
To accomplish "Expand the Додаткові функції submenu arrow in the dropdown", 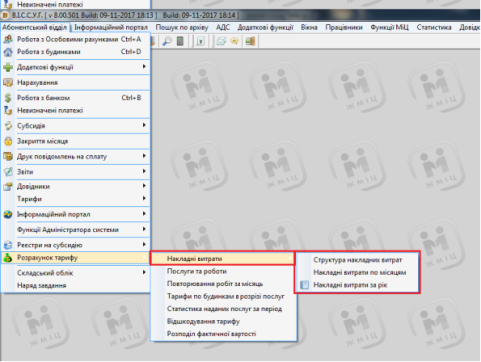I will click(x=144, y=67).
